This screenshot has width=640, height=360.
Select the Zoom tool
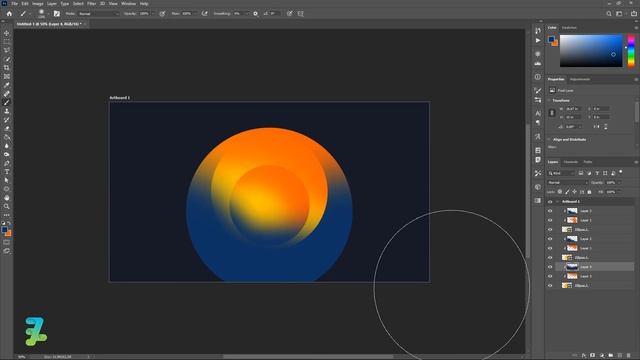[x=7, y=207]
